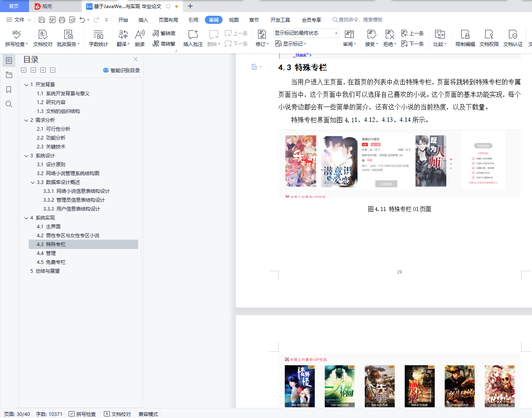Open the 首页 home tab
532x418 pixels.
[x=14, y=6]
